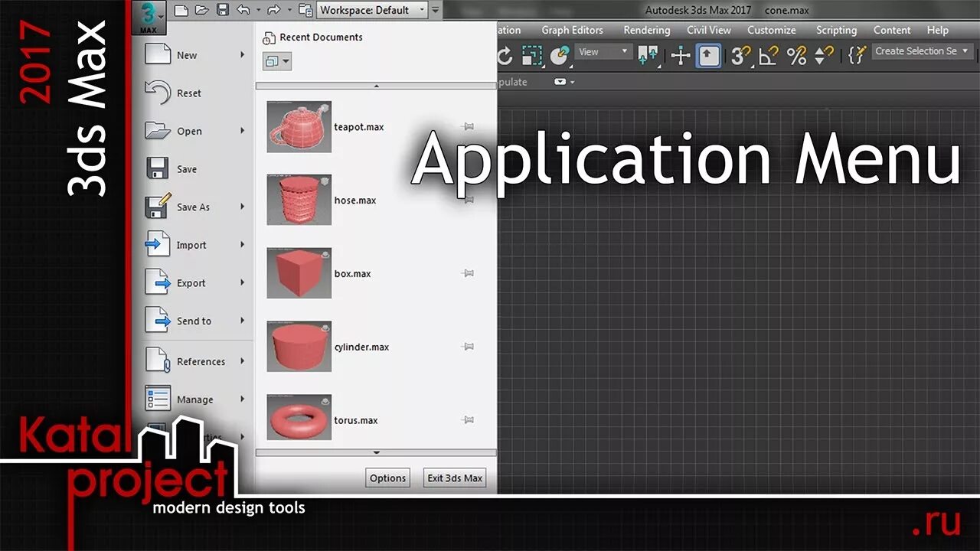Choose Reset in the application menu
Image resolution: width=980 pixels, height=551 pixels.
click(x=196, y=93)
